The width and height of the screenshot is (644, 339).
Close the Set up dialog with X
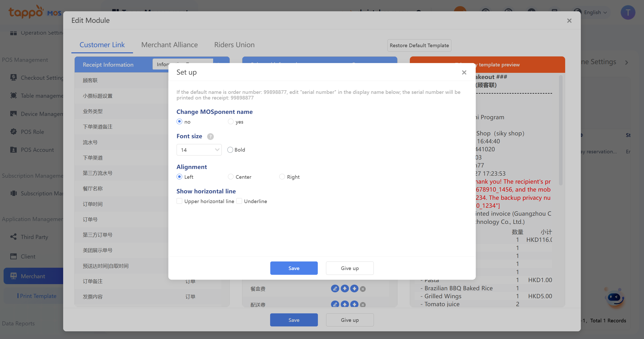click(x=464, y=73)
